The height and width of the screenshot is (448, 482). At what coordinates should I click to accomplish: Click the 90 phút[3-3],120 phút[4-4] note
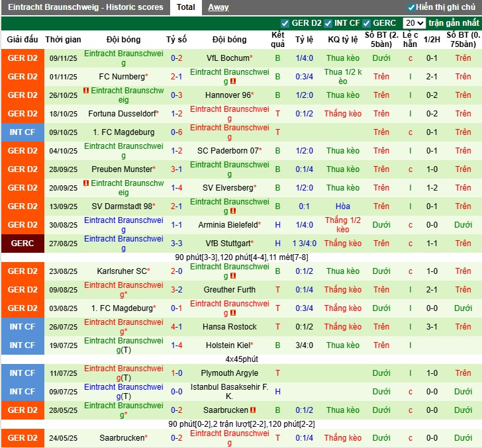(242, 257)
